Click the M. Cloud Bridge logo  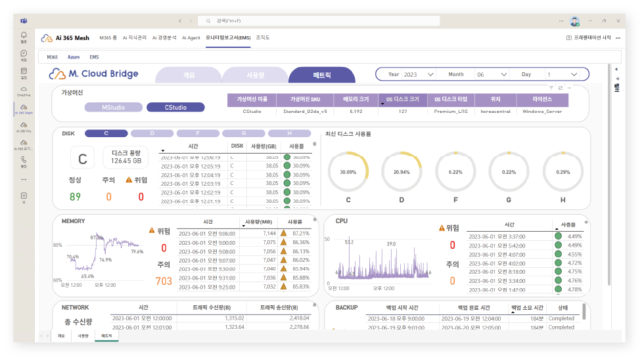pyautogui.click(x=93, y=74)
